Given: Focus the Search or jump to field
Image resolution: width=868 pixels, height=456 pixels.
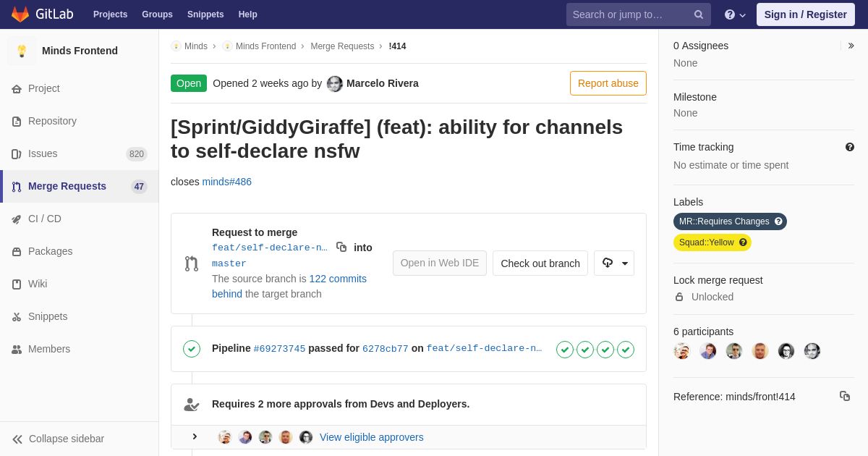Looking at the screenshot, I should click(x=629, y=14).
